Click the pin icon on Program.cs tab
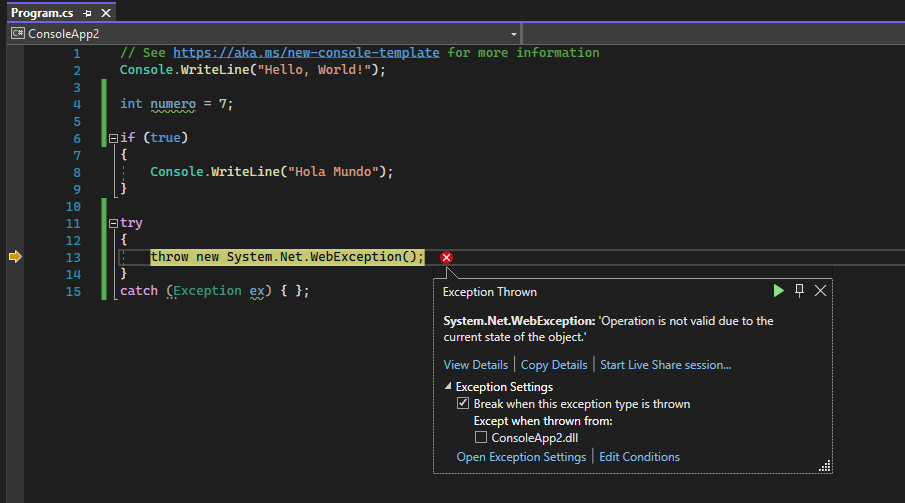The image size is (905, 503). coord(87,12)
